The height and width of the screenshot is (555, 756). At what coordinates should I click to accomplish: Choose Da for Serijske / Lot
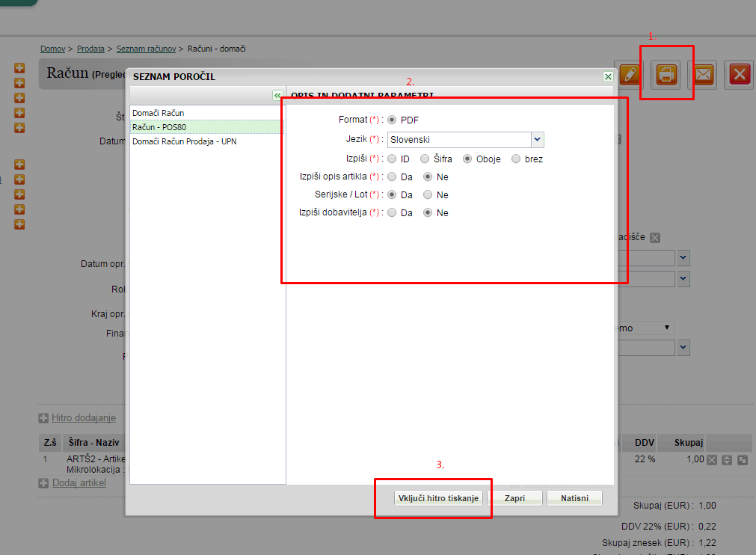point(392,194)
